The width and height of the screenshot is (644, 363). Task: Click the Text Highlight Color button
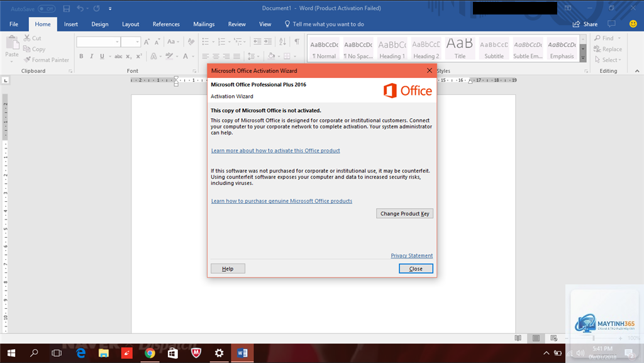(169, 56)
